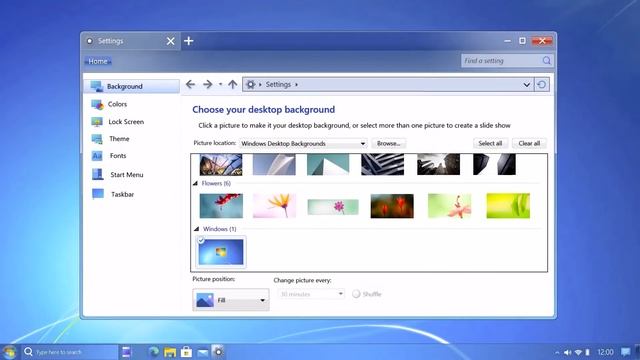This screenshot has height=360, width=640.
Task: Select the red tulips dark wallpaper
Action: (x=392, y=206)
